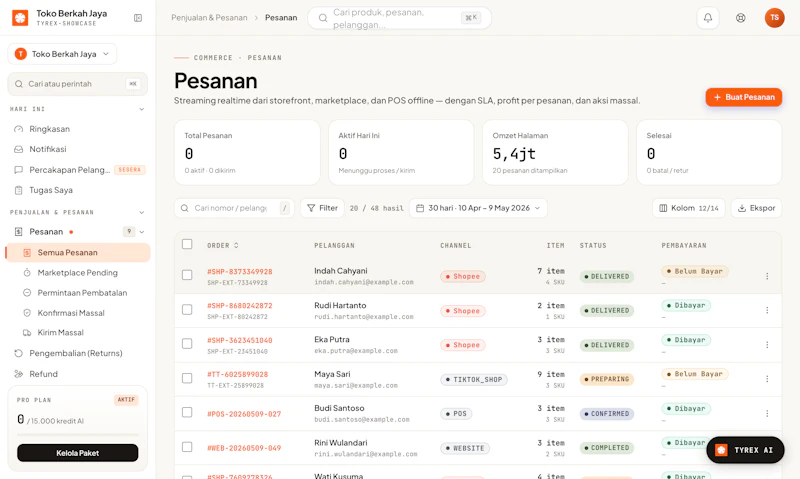This screenshot has height=479, width=800.
Task: Open the Kolom 12/14 column picker
Action: [688, 208]
